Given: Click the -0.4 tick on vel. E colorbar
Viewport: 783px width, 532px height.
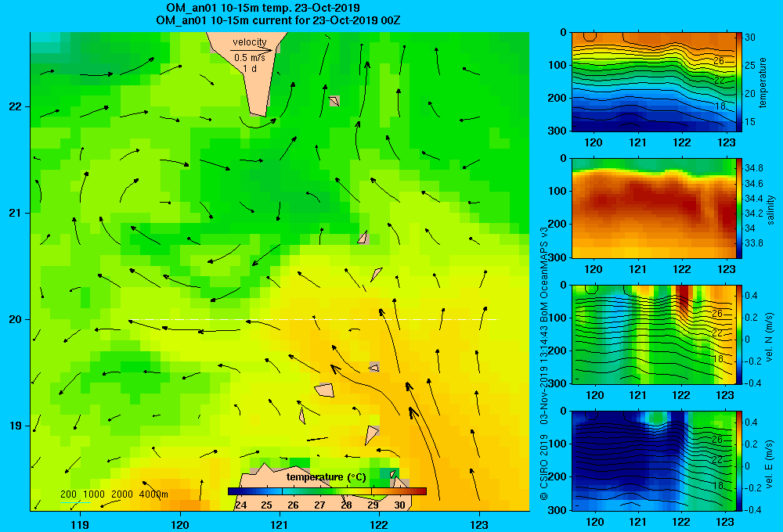Looking at the screenshot, I should (x=752, y=509).
